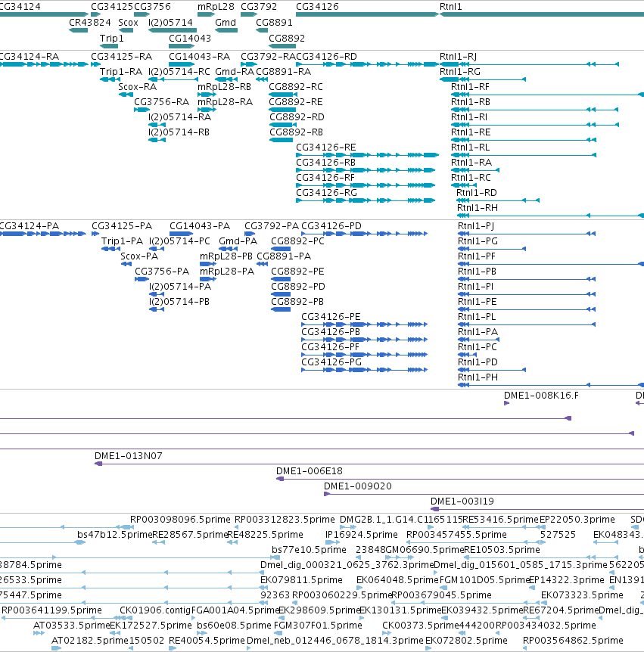
Task: Select transcript Rtnl1-RF
Action: 470,87
